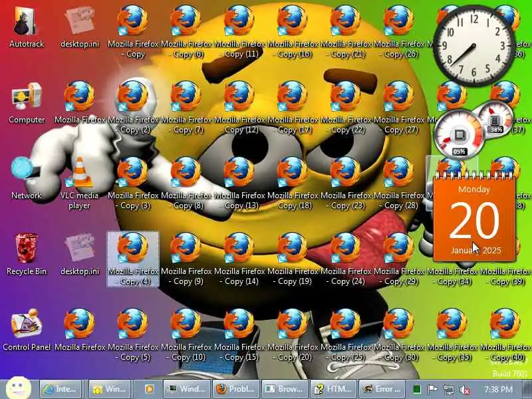This screenshot has width=532, height=399.
Task: Select the Autotrack desktop icon
Action: (x=27, y=27)
